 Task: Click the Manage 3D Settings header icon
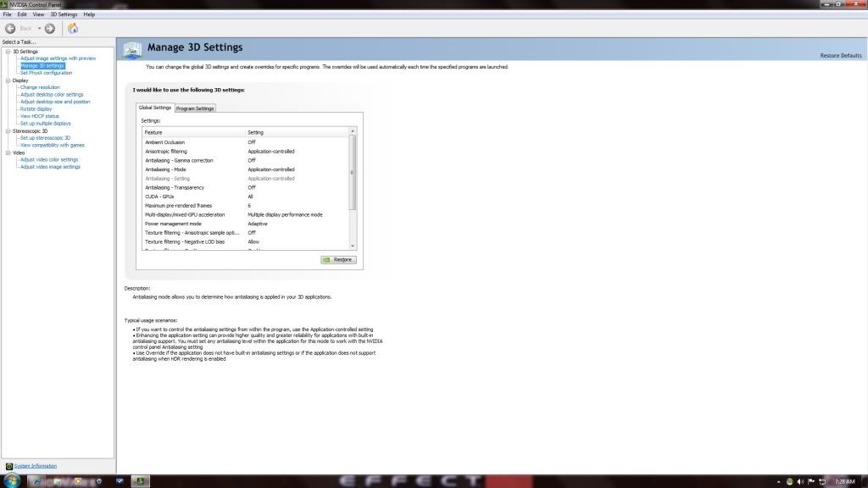[x=132, y=50]
